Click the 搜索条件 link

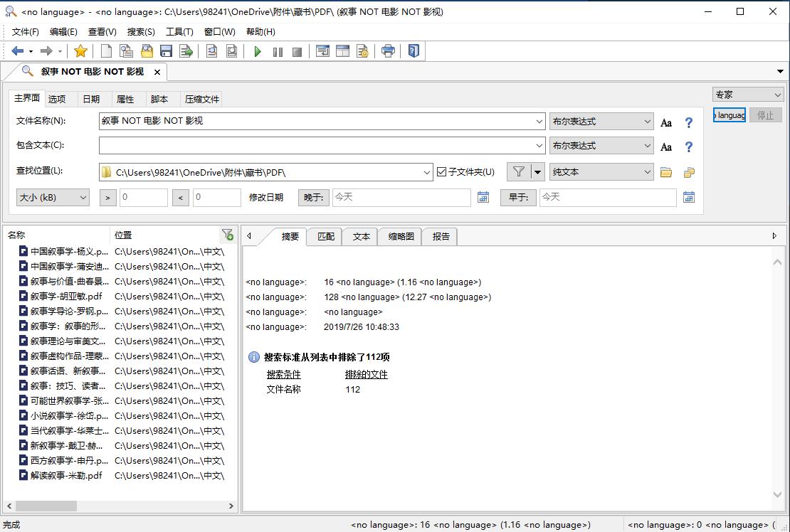click(x=283, y=373)
